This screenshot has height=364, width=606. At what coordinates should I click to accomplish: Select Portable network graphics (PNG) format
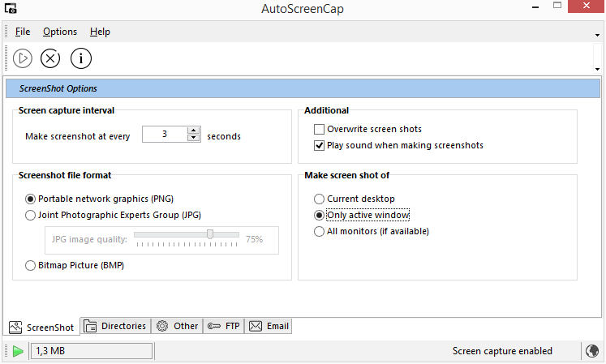click(30, 199)
